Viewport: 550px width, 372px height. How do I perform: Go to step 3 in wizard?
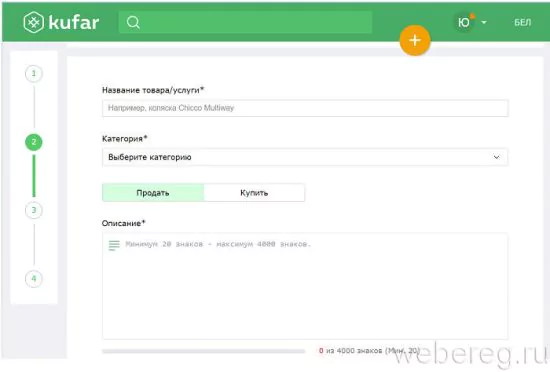coord(34,210)
